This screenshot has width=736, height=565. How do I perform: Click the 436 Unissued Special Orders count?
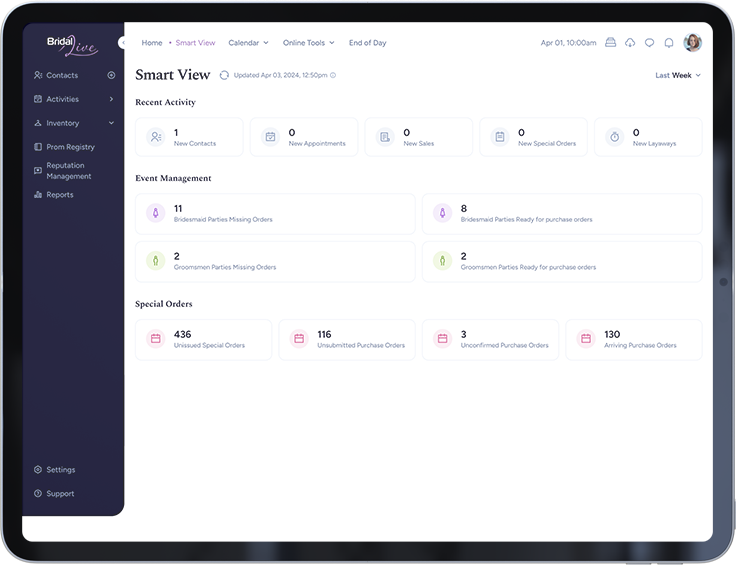point(183,334)
